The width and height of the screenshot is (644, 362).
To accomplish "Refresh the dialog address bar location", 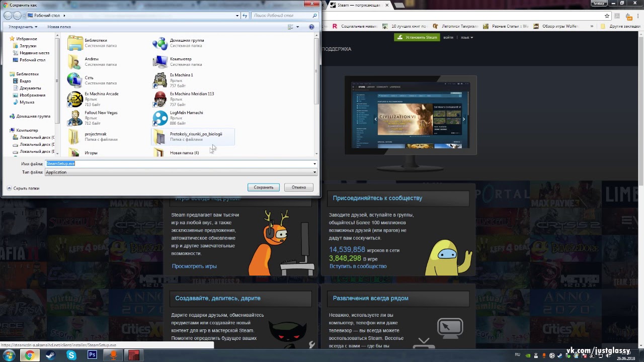I will (245, 16).
